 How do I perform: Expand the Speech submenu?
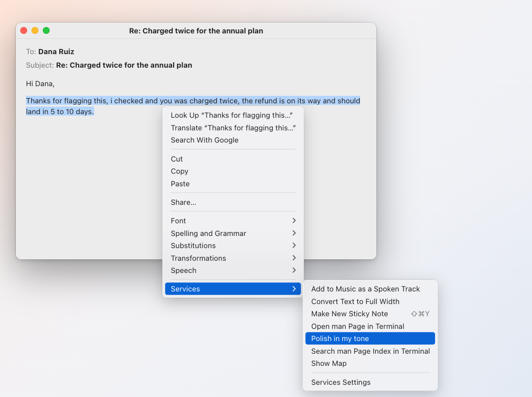coord(233,270)
